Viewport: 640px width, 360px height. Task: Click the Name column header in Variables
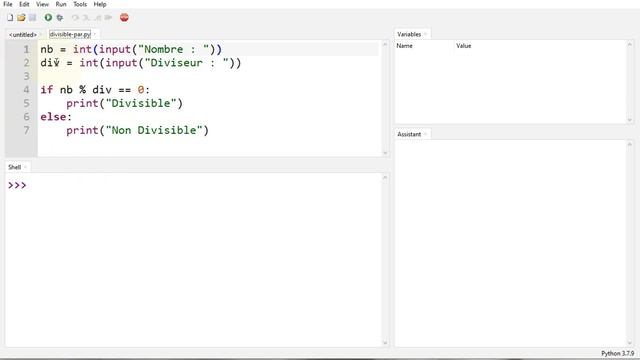click(x=404, y=46)
